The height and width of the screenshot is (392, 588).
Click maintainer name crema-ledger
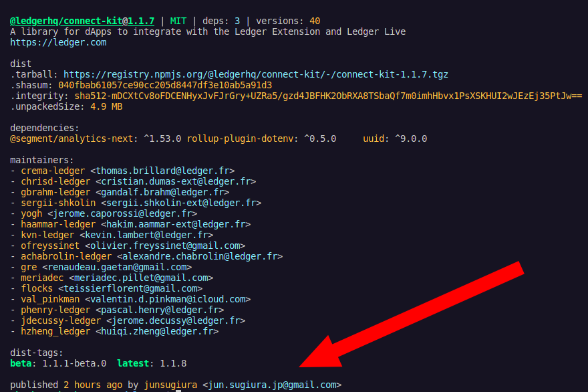[x=53, y=171]
